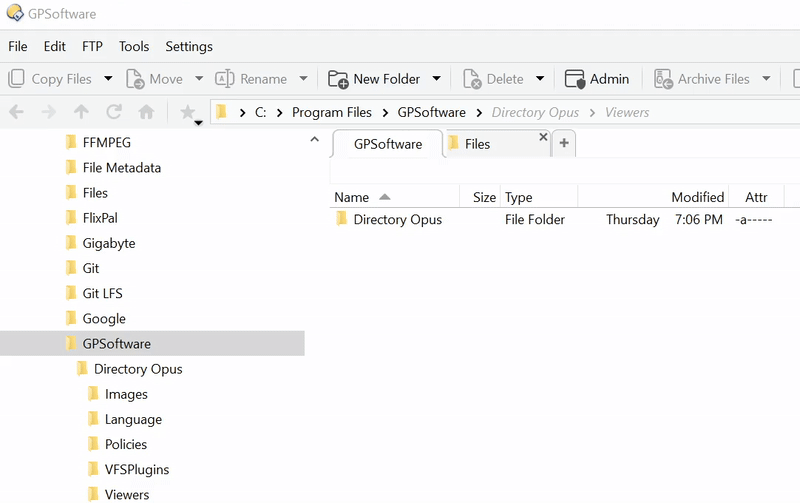Select Images folder in tree

(126, 394)
